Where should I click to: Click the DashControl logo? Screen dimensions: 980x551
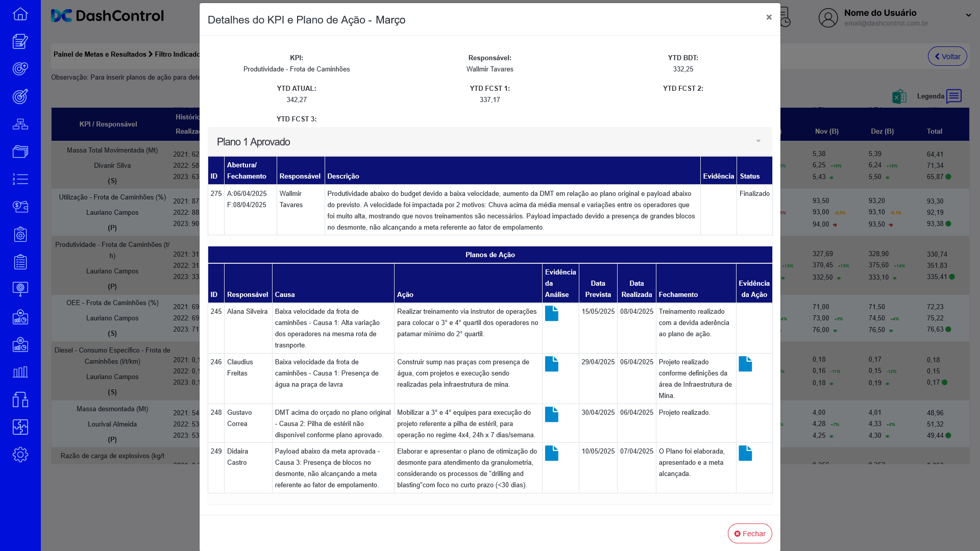[107, 16]
